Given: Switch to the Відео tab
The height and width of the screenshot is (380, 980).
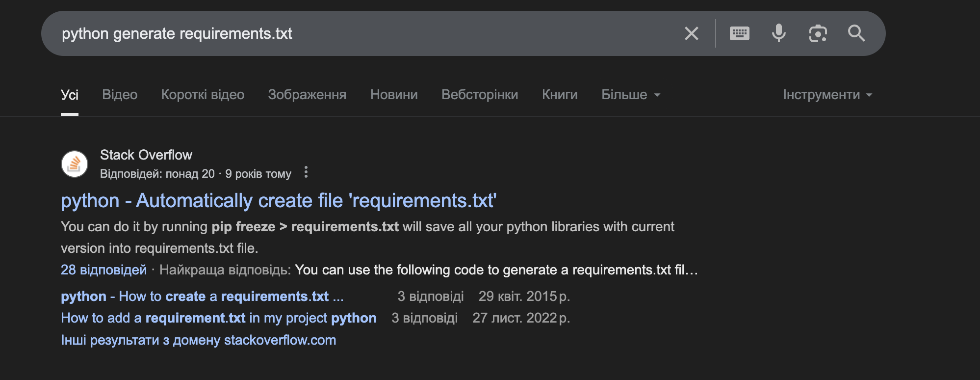Looking at the screenshot, I should 120,95.
